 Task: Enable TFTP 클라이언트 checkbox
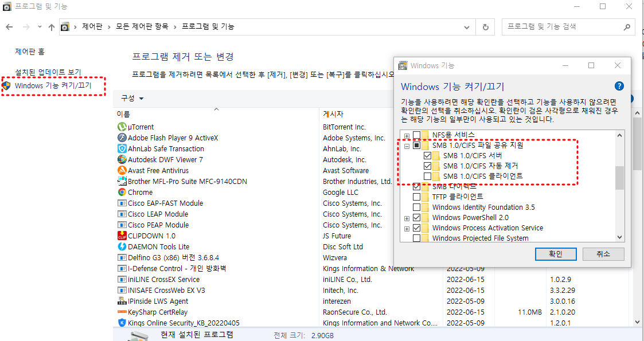pos(416,197)
